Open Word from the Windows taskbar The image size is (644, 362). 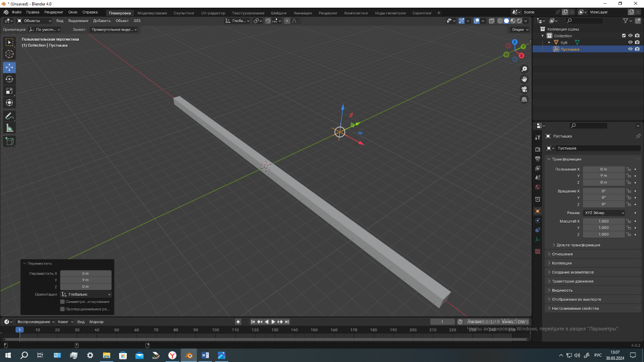click(x=205, y=355)
